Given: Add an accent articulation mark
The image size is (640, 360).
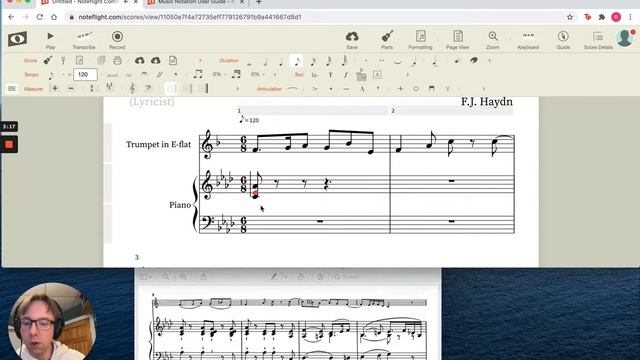Looking at the screenshot, I should [x=315, y=89].
